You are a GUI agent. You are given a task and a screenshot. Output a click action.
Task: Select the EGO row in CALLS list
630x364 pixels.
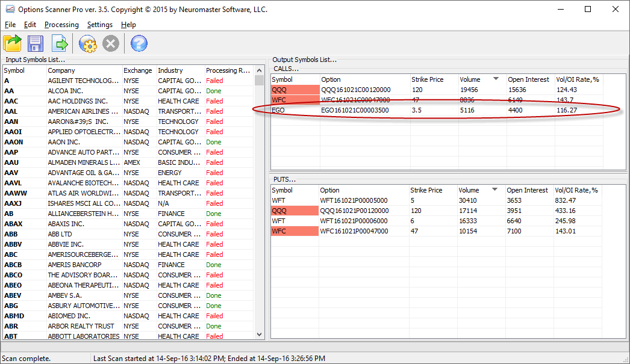(x=437, y=110)
